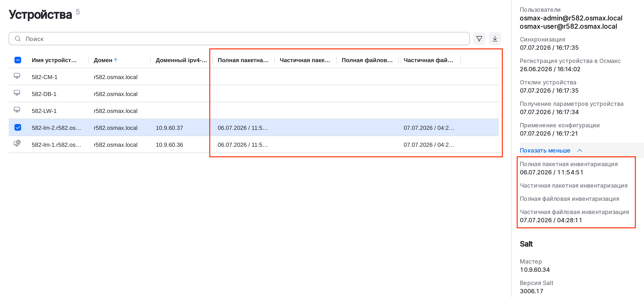Collapse details with Показать меньше chevron
Image resolution: width=644 pixels, height=297 pixels.
[x=580, y=150]
